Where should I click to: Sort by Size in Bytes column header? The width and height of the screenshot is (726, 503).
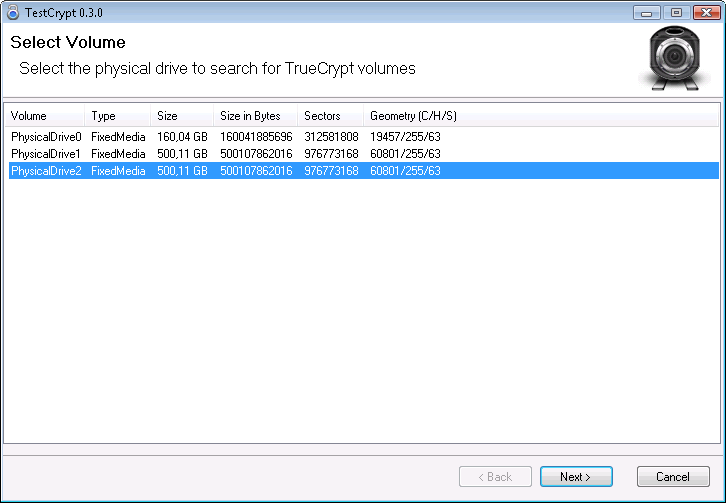pos(256,116)
